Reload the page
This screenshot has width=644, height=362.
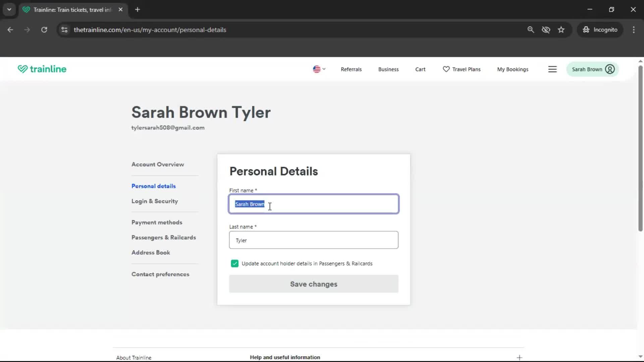tap(44, 29)
